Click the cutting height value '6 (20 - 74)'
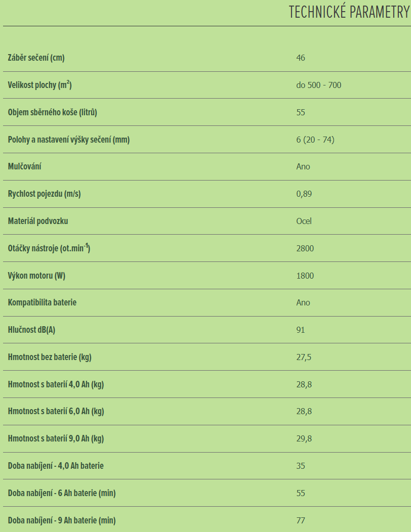This screenshot has width=411, height=532. pos(315,140)
